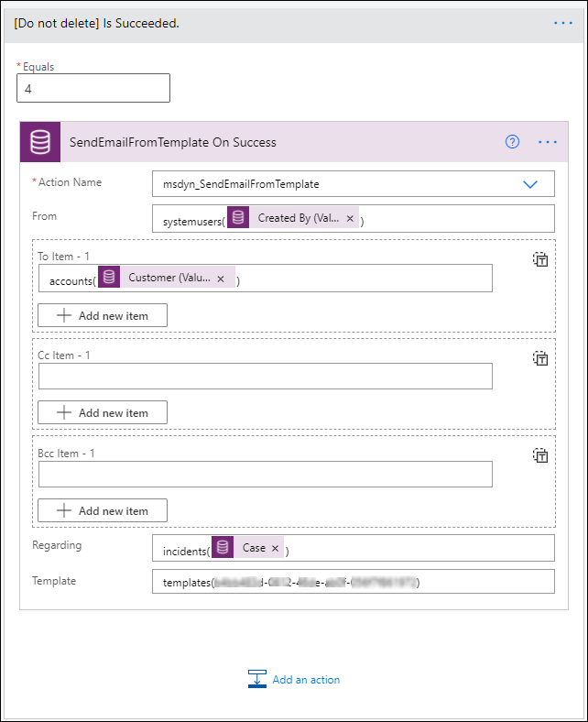Open the SendEmailFromTemplate action ellipsis menu
The width and height of the screenshot is (588, 722).
548,142
